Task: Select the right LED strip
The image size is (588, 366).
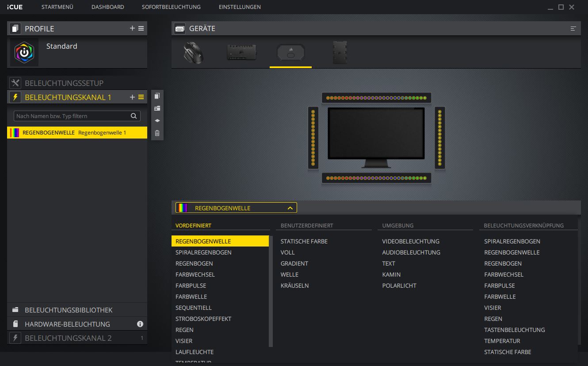Action: click(439, 138)
